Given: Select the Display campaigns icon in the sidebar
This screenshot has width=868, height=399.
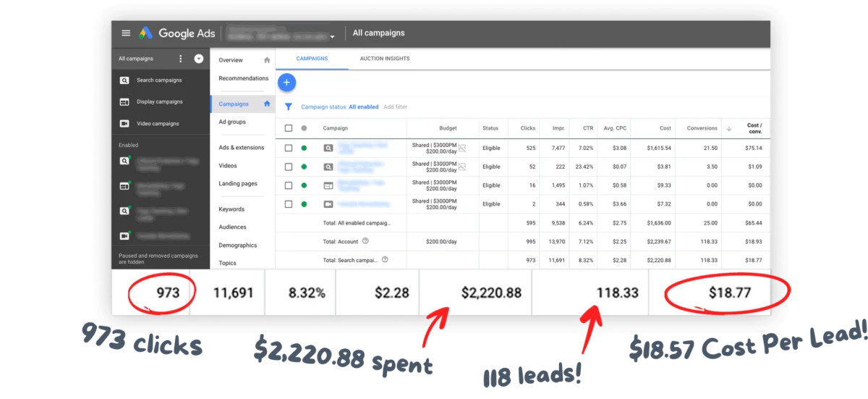Looking at the screenshot, I should [x=124, y=102].
